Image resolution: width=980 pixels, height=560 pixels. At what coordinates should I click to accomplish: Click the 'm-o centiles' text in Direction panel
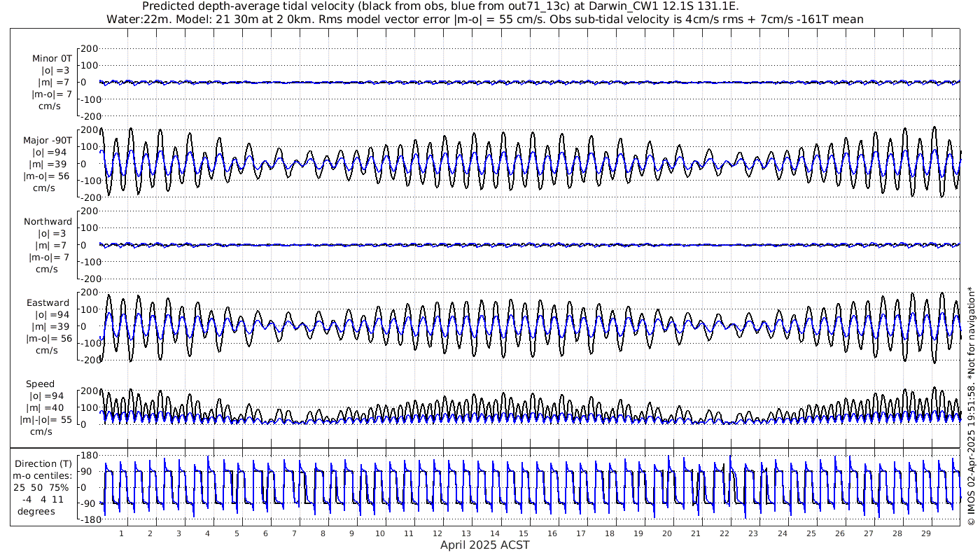pos(43,476)
